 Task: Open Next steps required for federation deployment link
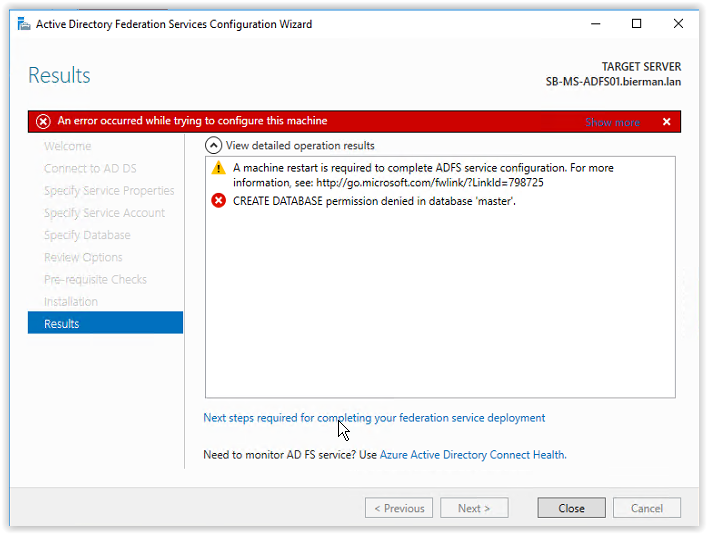pyautogui.click(x=374, y=418)
